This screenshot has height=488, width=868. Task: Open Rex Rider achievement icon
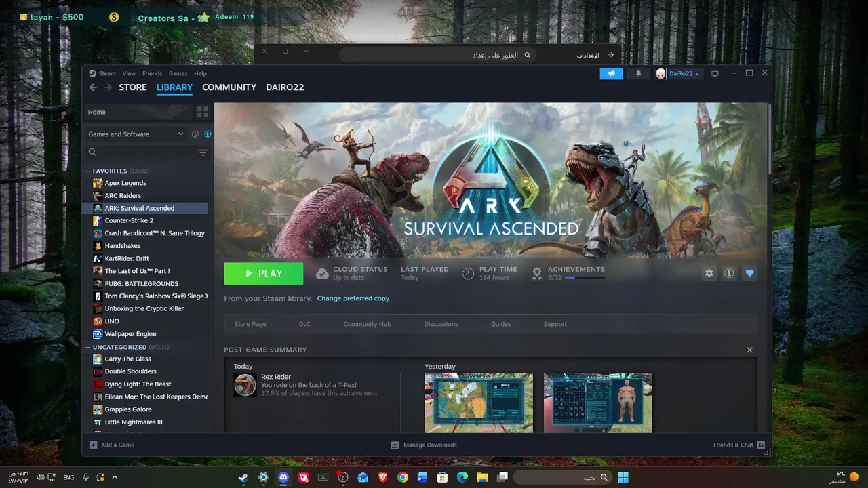coord(245,385)
